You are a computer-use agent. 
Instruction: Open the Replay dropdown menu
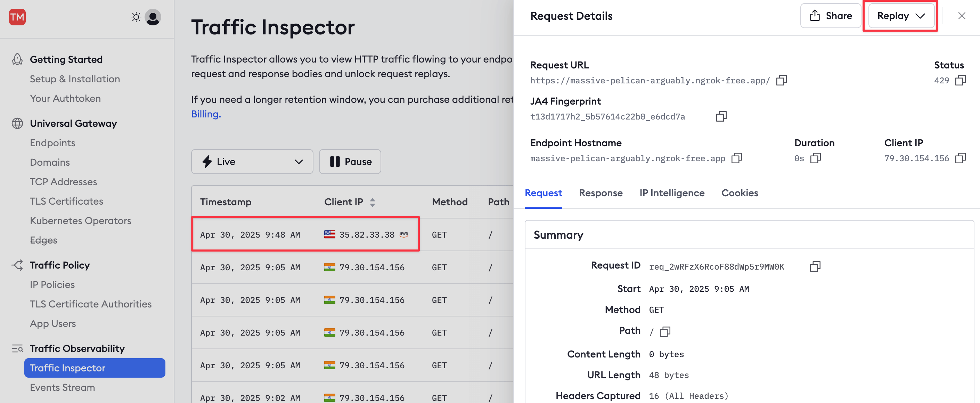point(901,16)
